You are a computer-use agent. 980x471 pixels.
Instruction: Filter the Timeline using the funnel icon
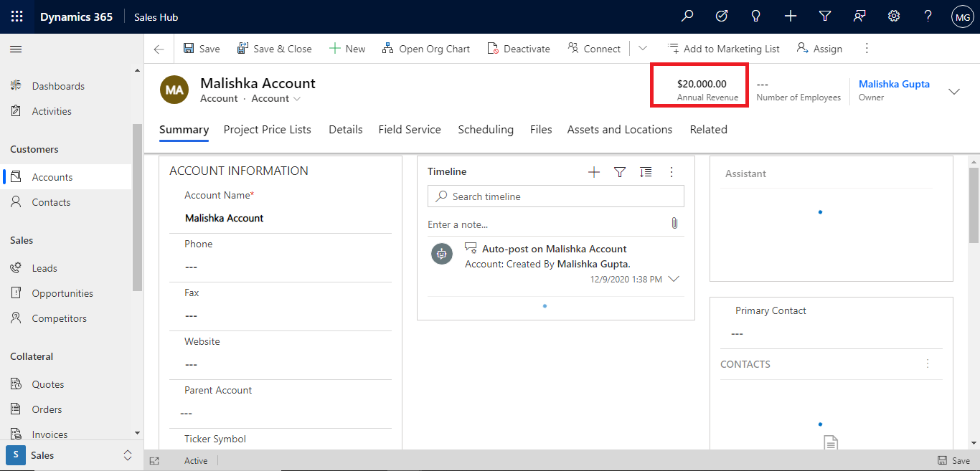pyautogui.click(x=619, y=171)
